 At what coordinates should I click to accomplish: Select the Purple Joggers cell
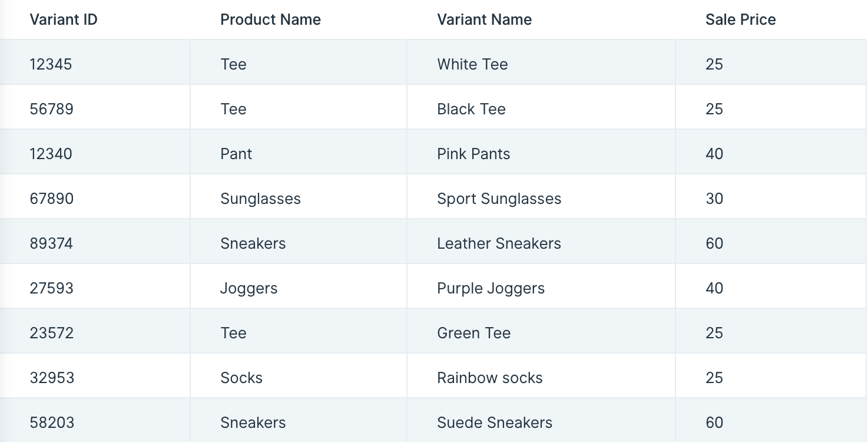tap(541, 286)
